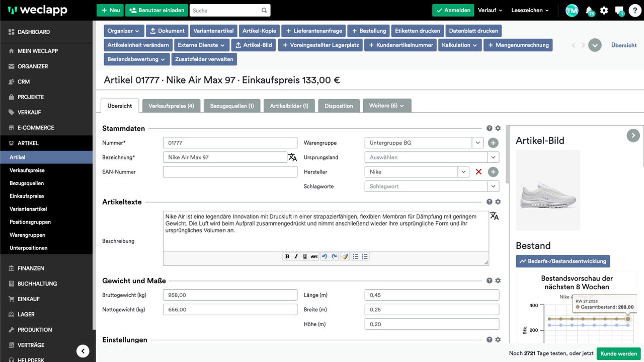Screen dimensions: 644x362
Task: Clear formatting with the broom icon
Action: [x=345, y=256]
